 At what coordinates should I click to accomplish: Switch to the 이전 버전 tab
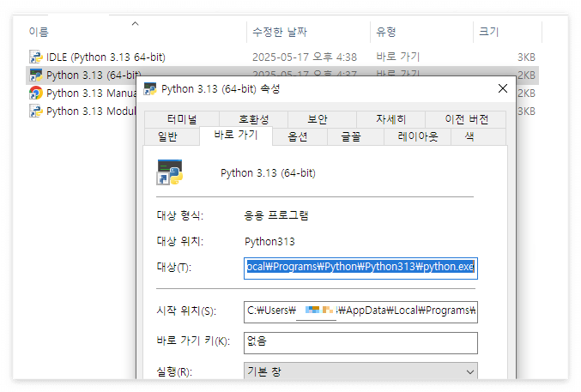[466, 119]
